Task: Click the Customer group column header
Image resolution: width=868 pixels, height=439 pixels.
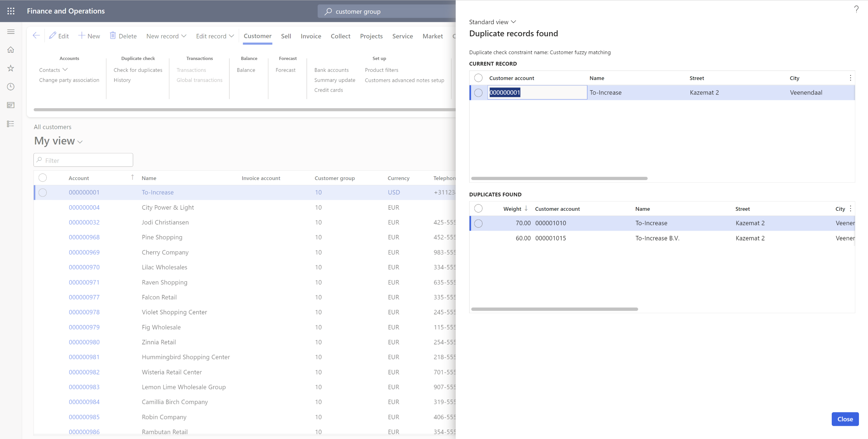Action: tap(335, 178)
